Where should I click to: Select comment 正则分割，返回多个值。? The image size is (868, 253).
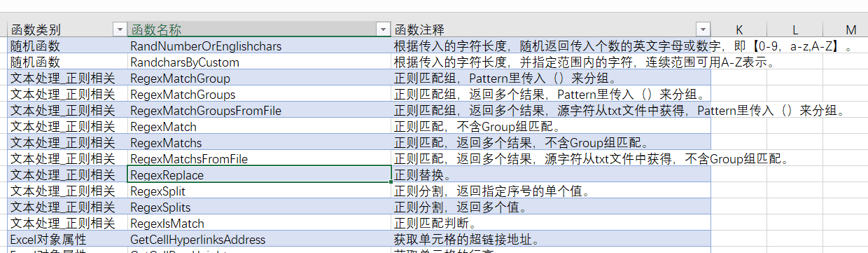tap(551, 207)
